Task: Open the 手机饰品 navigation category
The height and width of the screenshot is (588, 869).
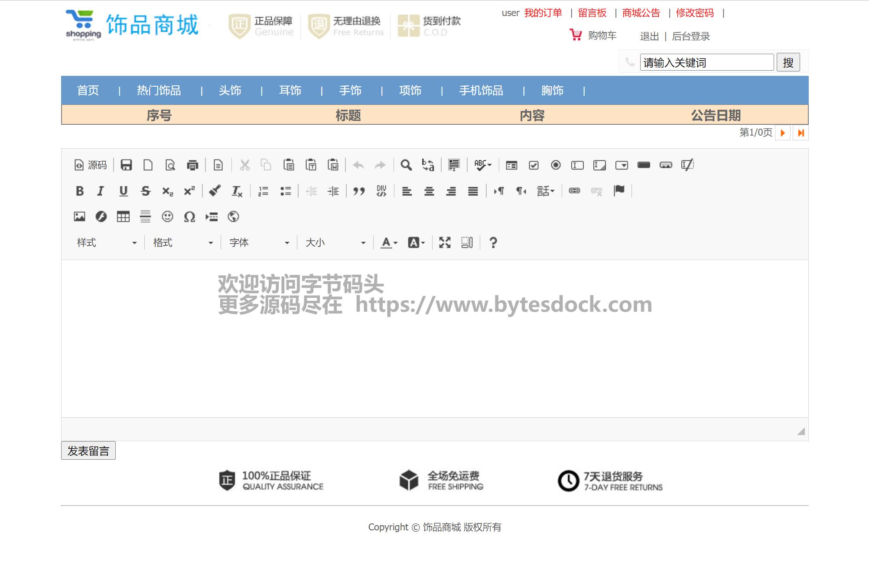Action: coord(481,91)
